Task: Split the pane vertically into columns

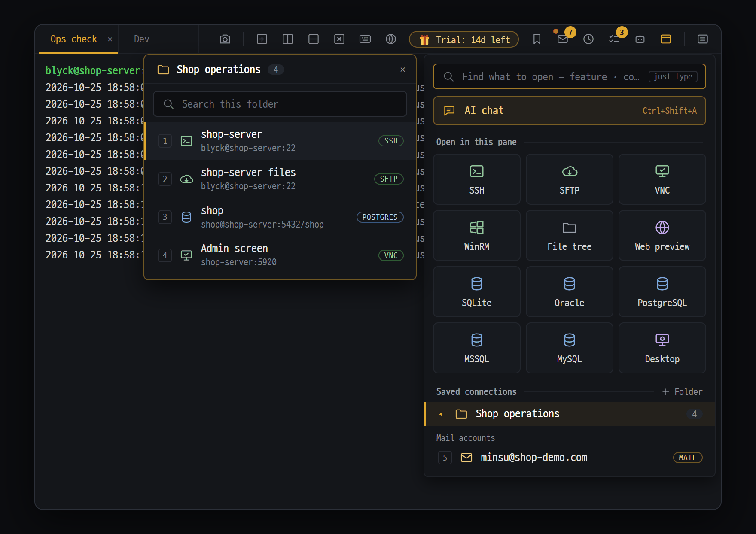Action: click(288, 39)
